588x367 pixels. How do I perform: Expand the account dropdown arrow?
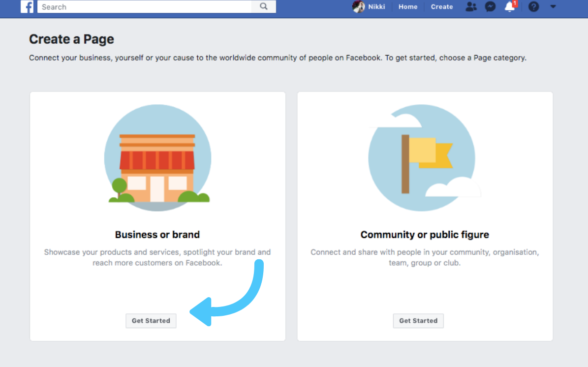point(553,6)
